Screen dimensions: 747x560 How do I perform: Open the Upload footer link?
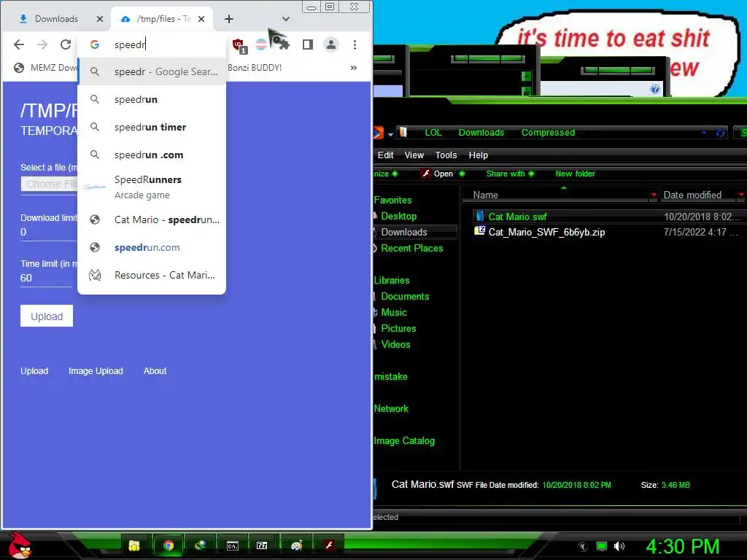coord(34,371)
